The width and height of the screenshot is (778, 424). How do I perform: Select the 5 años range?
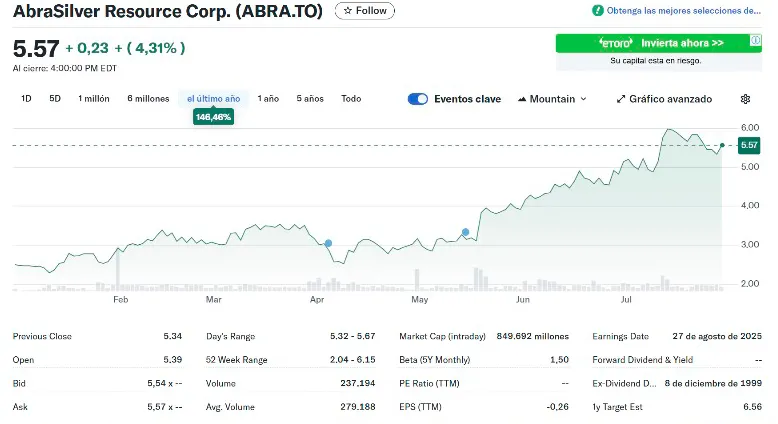click(x=310, y=99)
